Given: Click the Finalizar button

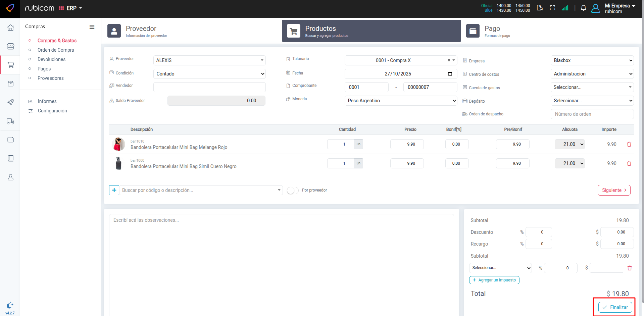Looking at the screenshot, I should click(615, 307).
